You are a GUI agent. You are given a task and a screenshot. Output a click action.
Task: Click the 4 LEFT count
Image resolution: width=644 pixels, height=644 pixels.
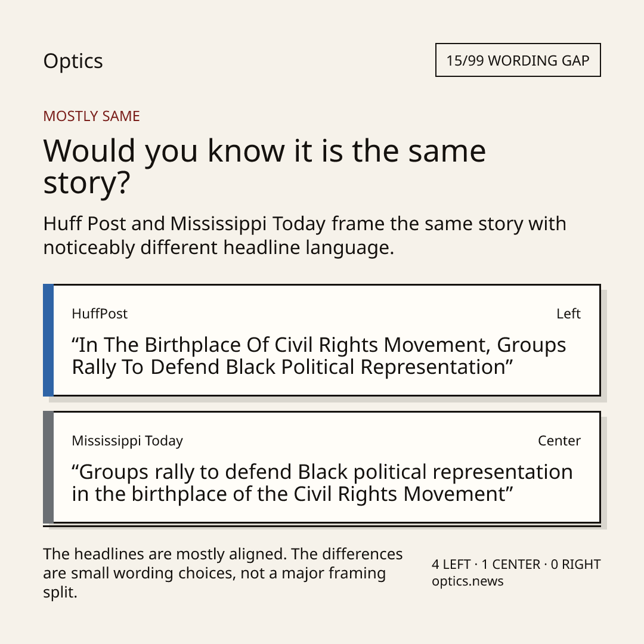pos(451,564)
